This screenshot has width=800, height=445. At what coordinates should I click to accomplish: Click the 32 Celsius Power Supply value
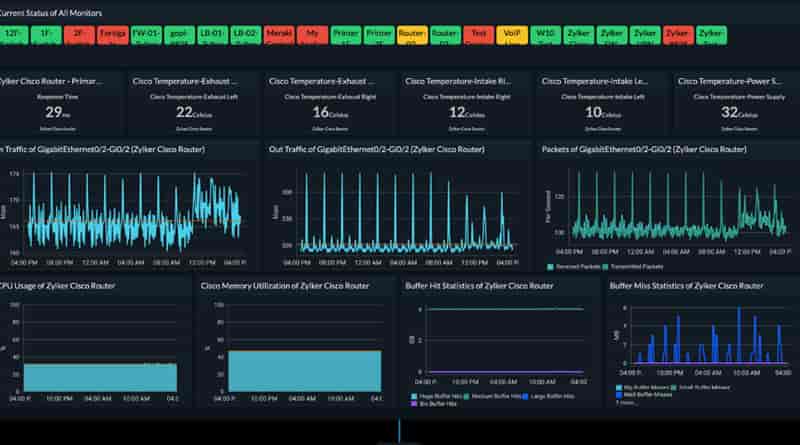739,112
